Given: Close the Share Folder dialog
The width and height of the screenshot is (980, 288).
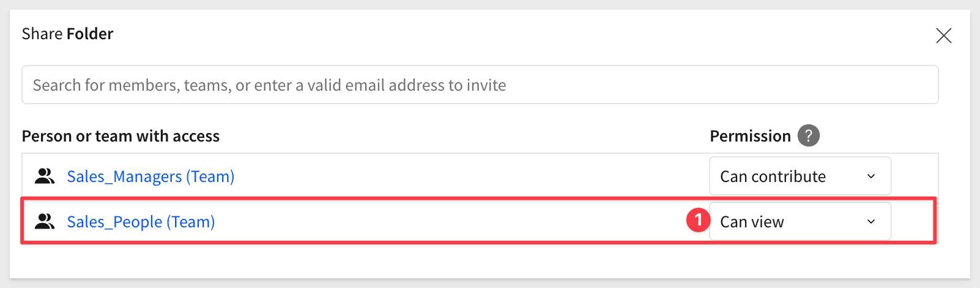Looking at the screenshot, I should coord(943,36).
